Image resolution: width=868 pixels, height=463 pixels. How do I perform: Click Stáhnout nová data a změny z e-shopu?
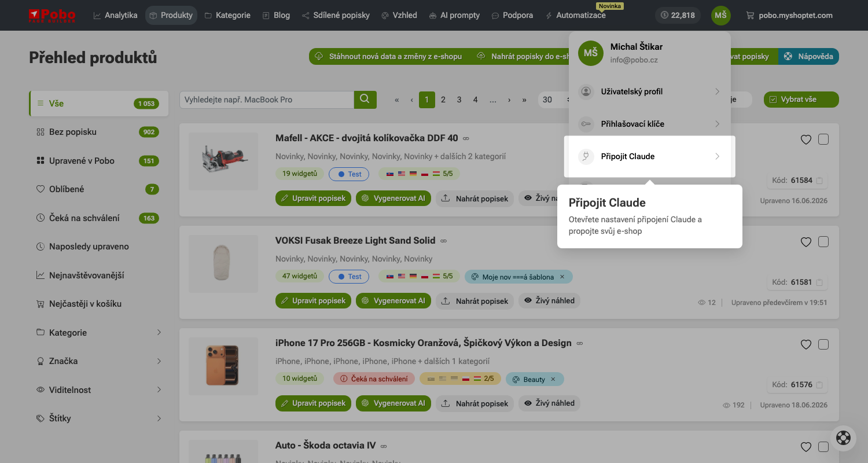(389, 56)
